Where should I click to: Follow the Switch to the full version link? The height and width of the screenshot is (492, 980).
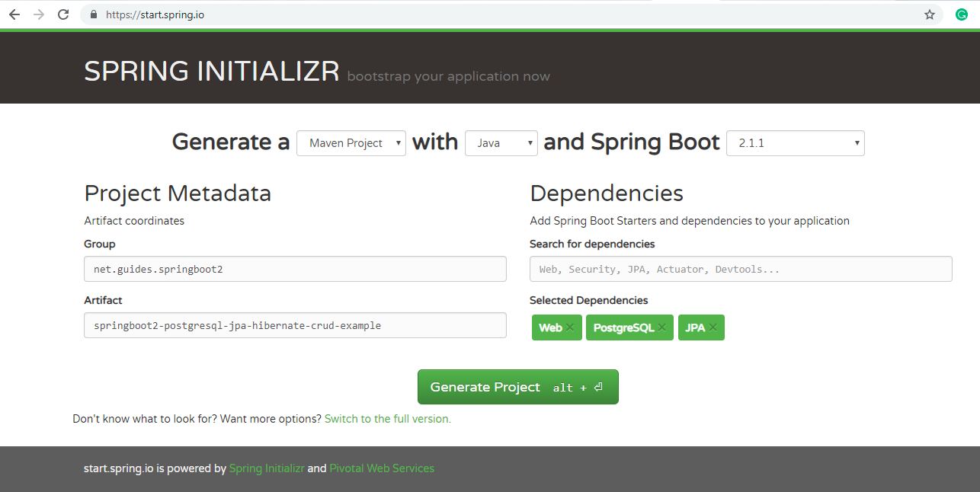pos(388,419)
